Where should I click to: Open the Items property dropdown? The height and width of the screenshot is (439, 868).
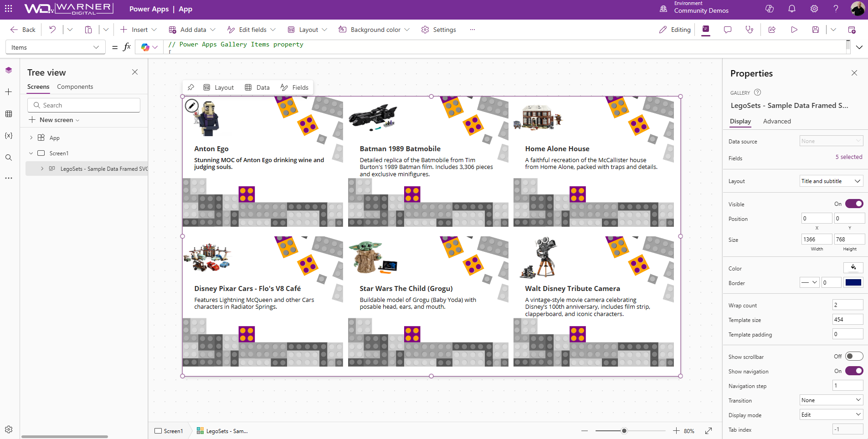[56, 47]
